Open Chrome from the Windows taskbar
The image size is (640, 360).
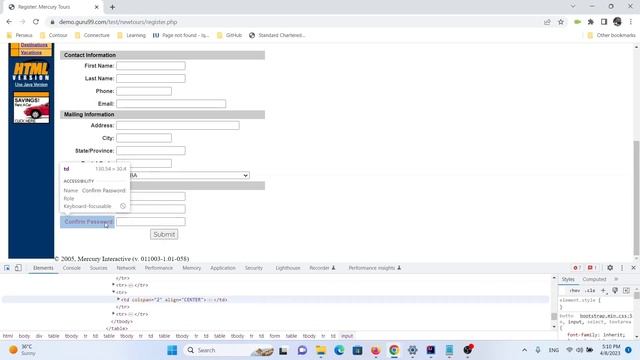[394, 350]
